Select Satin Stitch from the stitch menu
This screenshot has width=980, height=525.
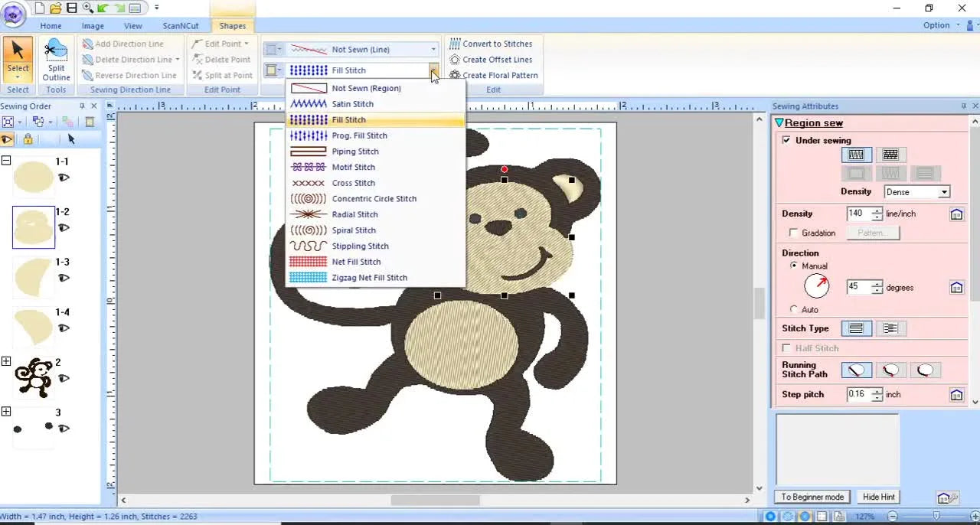point(353,103)
